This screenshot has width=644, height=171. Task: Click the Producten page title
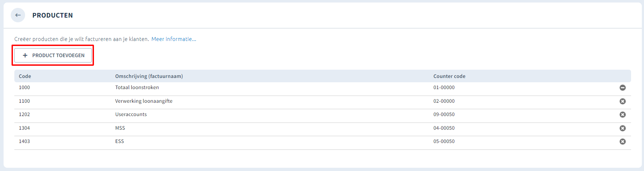[x=53, y=15]
